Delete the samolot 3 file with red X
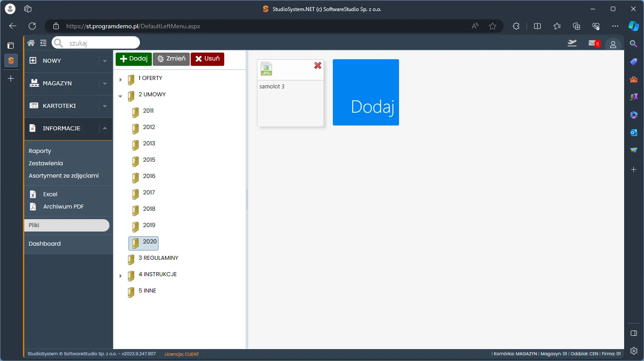This screenshot has height=361, width=644. tap(318, 65)
